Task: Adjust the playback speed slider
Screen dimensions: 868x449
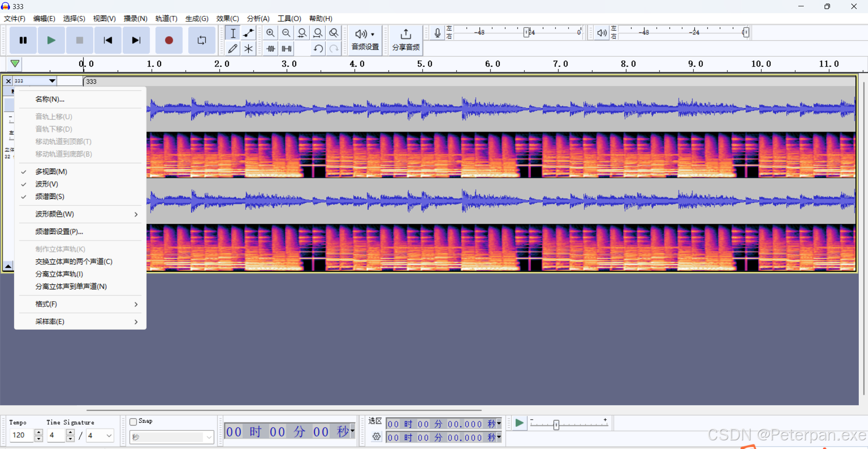Action: tap(556, 425)
